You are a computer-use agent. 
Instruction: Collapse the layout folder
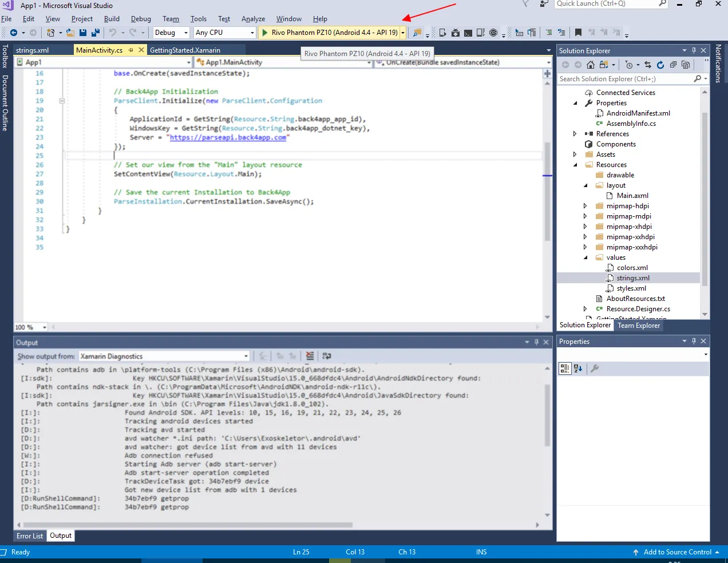(x=585, y=185)
